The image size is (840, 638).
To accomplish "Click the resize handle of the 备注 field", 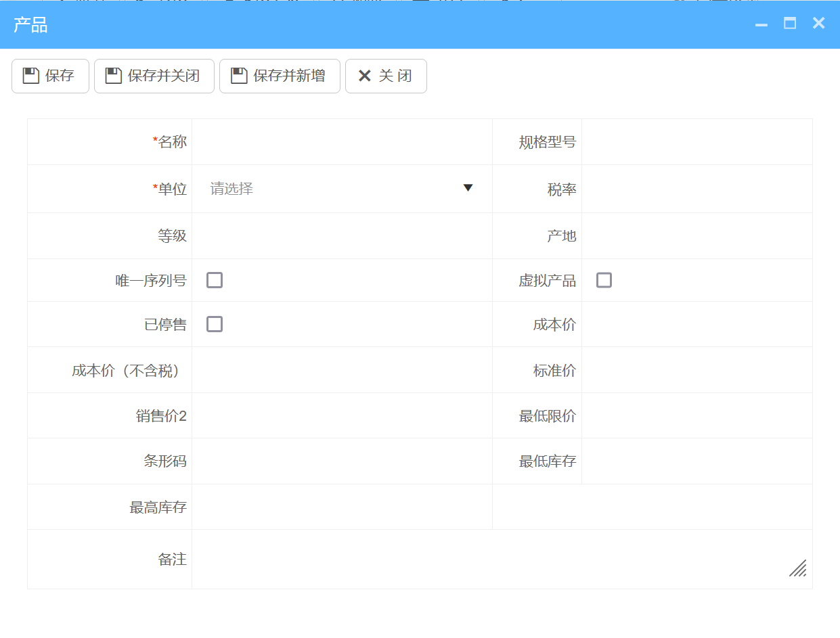I will [798, 570].
